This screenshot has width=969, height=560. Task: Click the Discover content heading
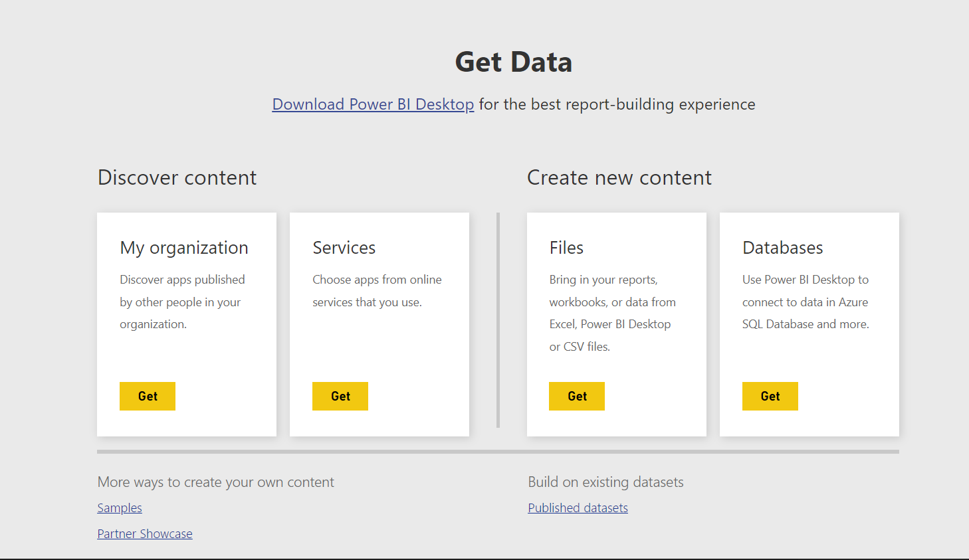tap(177, 178)
